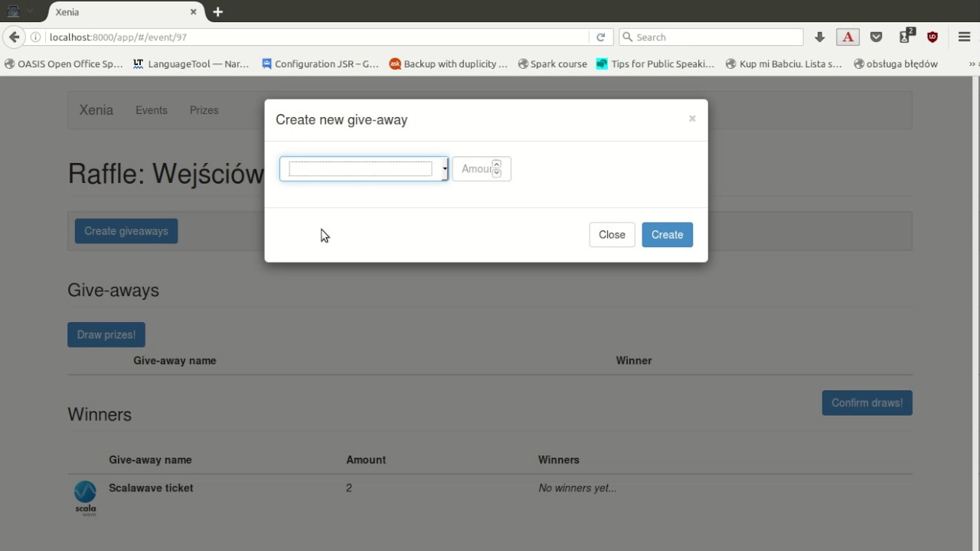Click the Close button in dialog
Viewport: 980px width, 551px height.
click(x=612, y=235)
